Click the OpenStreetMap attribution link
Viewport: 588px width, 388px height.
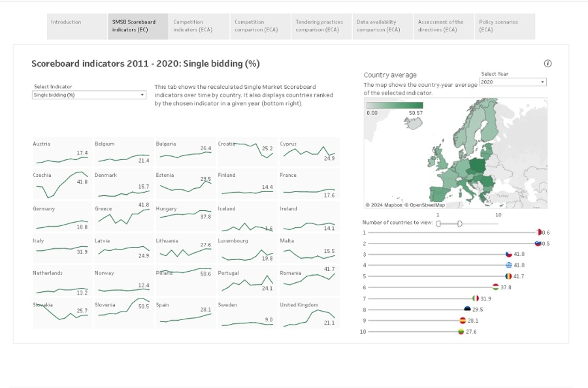coord(427,205)
